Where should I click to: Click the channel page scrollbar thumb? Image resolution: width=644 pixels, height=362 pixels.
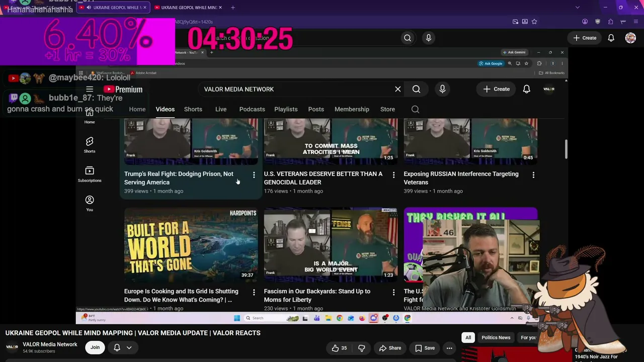[x=566, y=149]
